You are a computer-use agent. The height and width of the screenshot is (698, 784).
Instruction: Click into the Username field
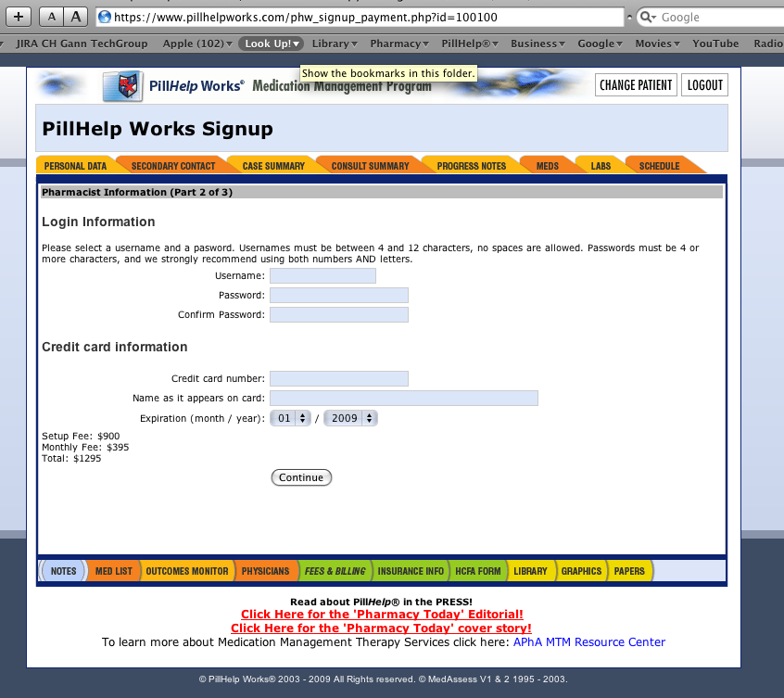(322, 275)
